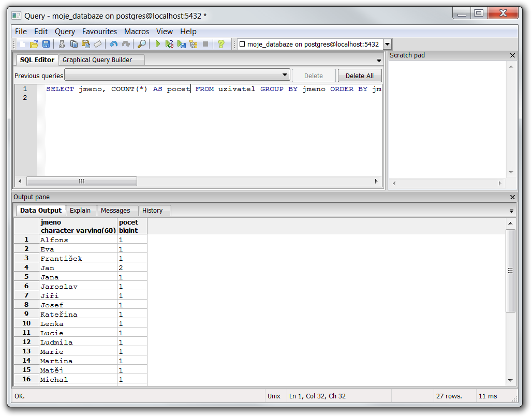Switch to the Messages tab

coord(115,211)
